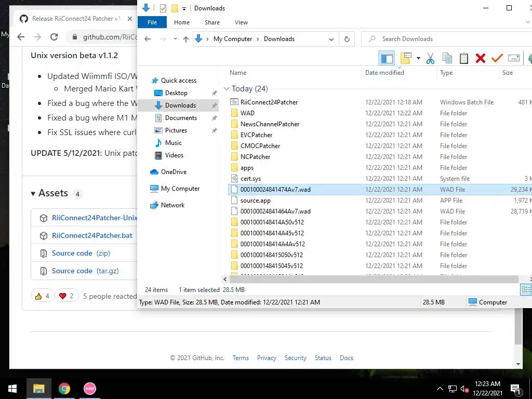Unpin Pictures using its pin icon
This screenshot has height=399, width=532.
click(214, 130)
